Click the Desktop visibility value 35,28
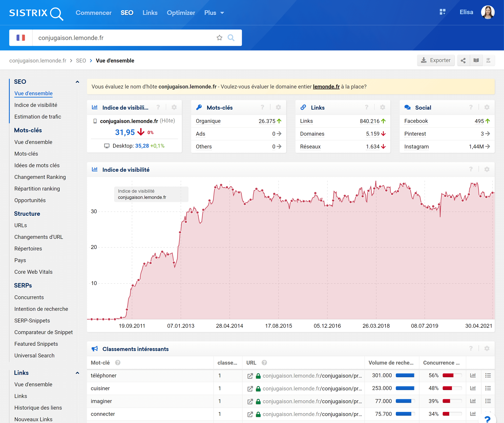The width and height of the screenshot is (504, 423). pos(142,146)
